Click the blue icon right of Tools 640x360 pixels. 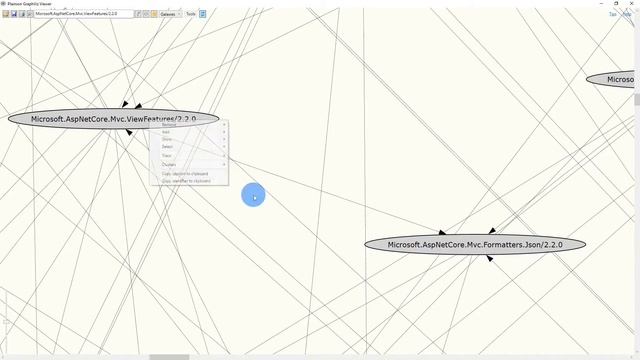[x=202, y=14]
